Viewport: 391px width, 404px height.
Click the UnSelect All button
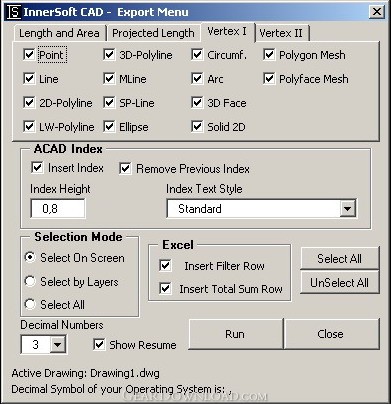339,282
